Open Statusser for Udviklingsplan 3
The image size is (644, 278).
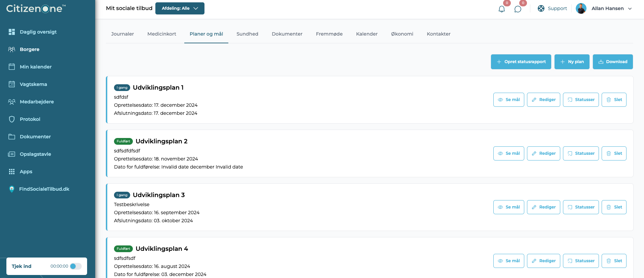[x=581, y=207]
